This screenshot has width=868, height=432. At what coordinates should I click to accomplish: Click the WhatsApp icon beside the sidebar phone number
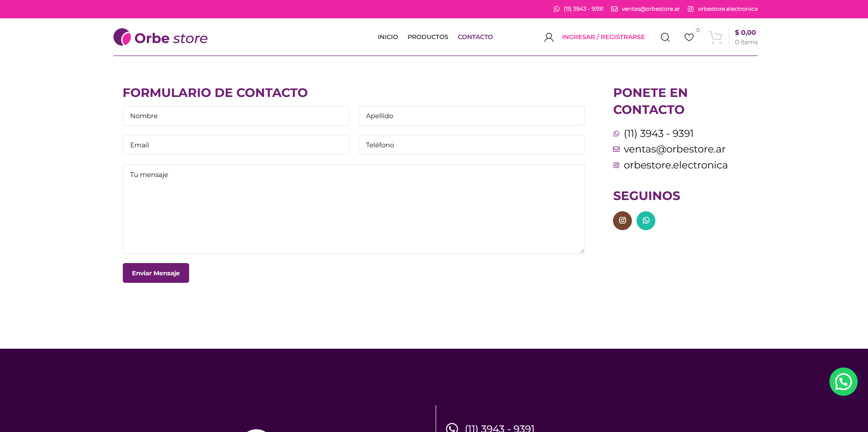[x=616, y=134]
